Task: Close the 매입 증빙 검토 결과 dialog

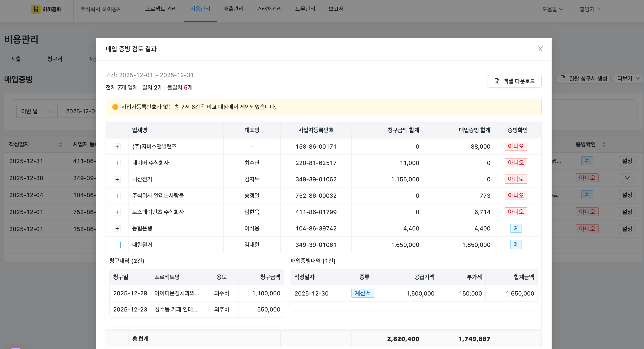Action: pyautogui.click(x=540, y=49)
